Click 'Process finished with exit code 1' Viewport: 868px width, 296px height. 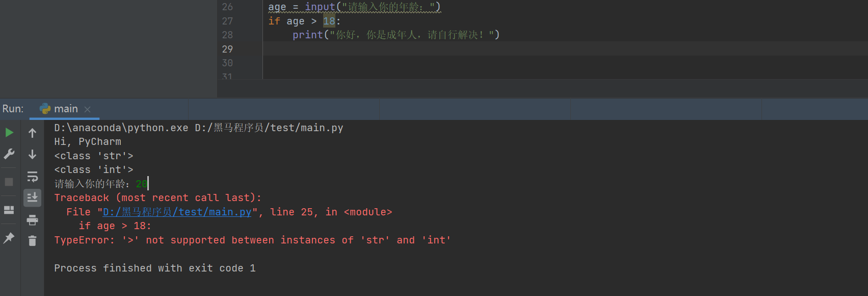click(155, 268)
